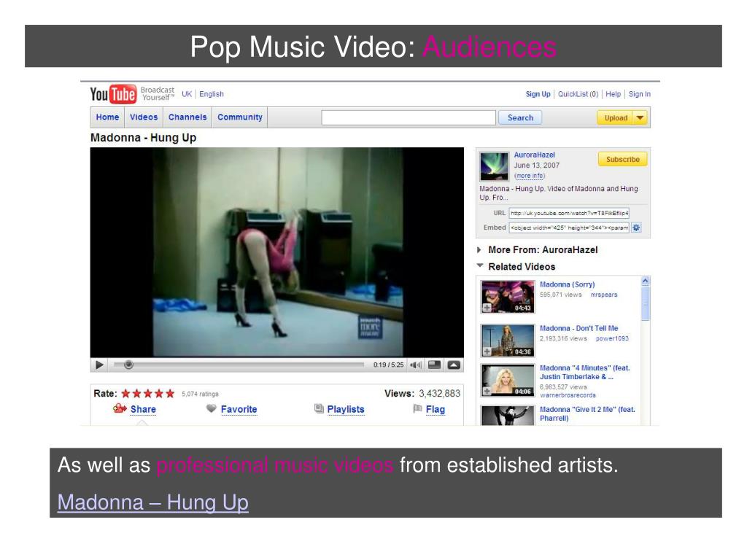Open QuickList (0) link
747x560 pixels.
pos(578,94)
